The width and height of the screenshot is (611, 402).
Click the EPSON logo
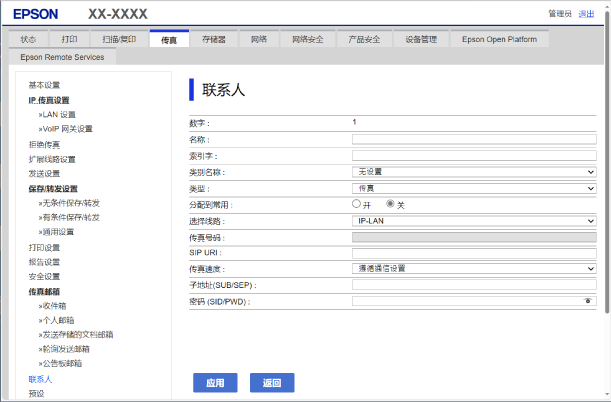pos(36,13)
